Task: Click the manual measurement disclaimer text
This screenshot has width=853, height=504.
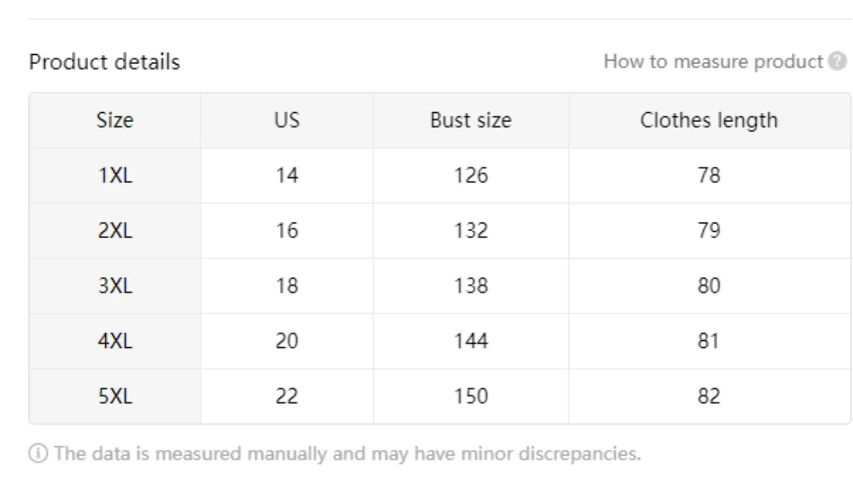Action: (x=347, y=453)
